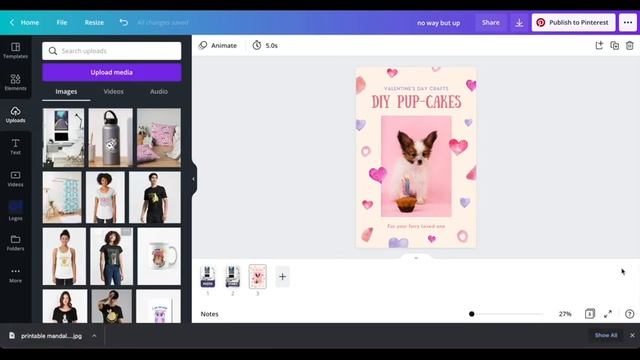Click the undo arrow icon

pos(123,22)
